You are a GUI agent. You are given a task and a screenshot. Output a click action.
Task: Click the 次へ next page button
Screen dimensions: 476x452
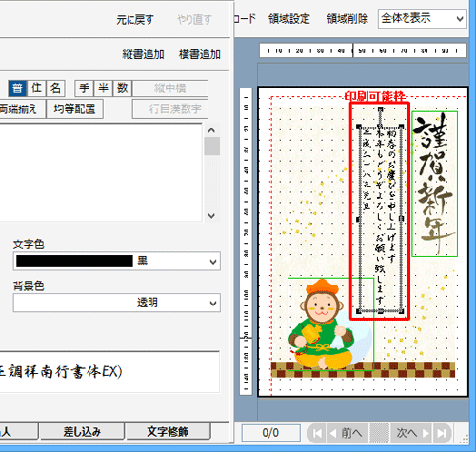click(x=411, y=433)
